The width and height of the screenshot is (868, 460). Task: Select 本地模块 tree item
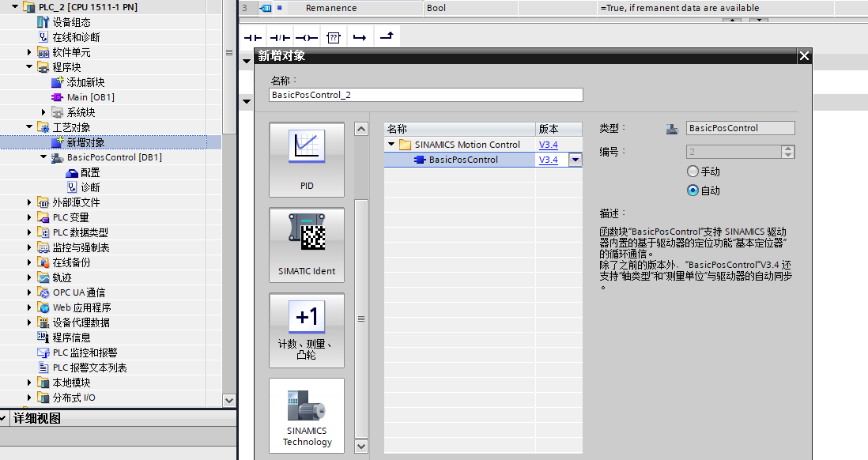pos(71,383)
